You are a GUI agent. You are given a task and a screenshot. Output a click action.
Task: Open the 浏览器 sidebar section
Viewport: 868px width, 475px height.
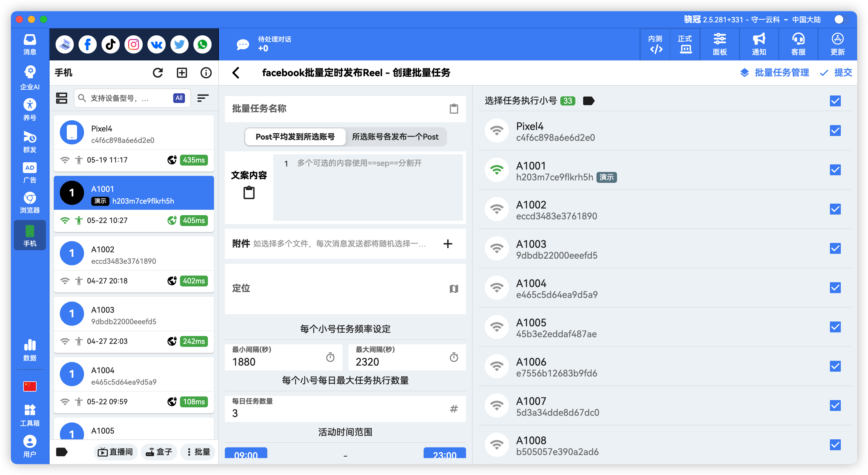(x=30, y=202)
